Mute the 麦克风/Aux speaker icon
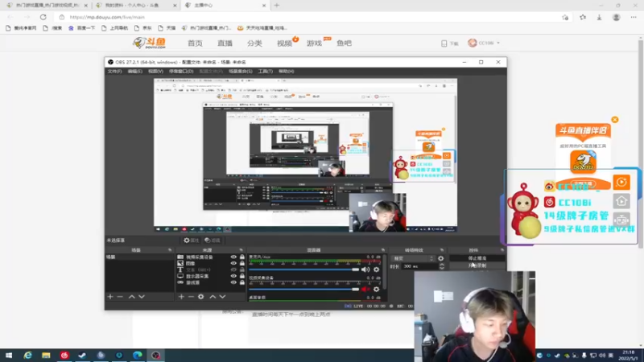The image size is (644, 362). (365, 269)
